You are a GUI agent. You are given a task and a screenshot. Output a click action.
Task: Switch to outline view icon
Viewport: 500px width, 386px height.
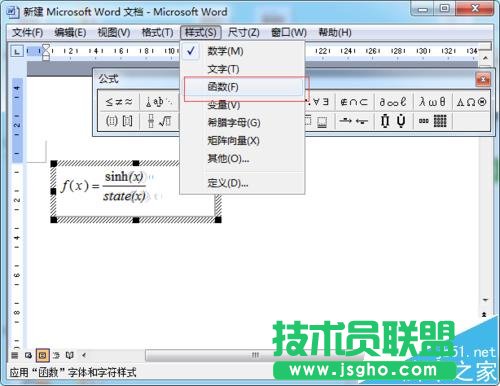point(56,355)
